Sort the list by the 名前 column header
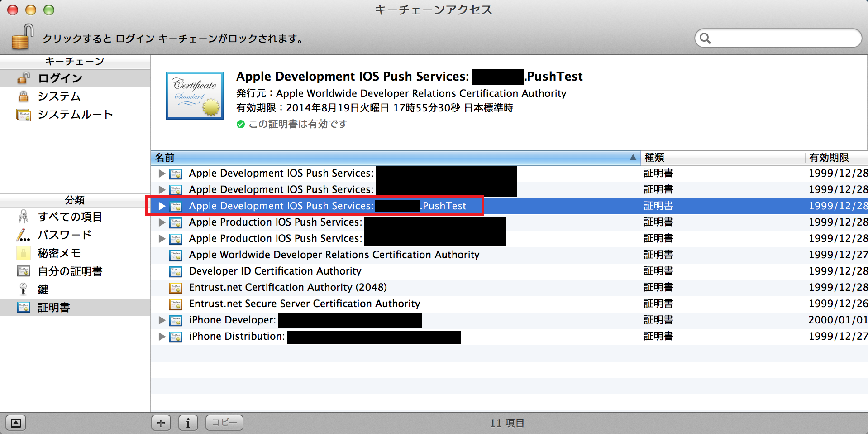This screenshot has width=868, height=434. (x=396, y=158)
